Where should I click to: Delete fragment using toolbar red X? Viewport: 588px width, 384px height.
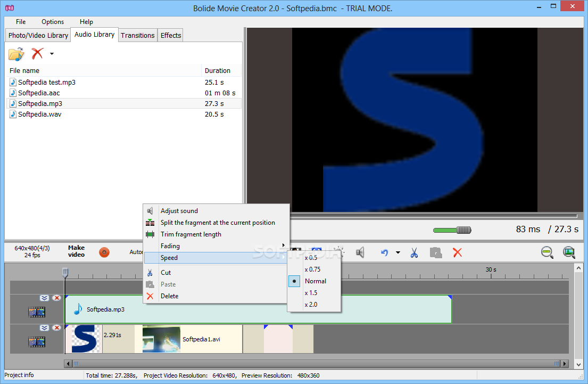(458, 252)
